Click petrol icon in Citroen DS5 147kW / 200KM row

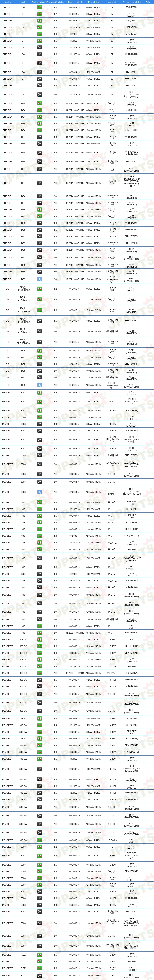(40, 217)
